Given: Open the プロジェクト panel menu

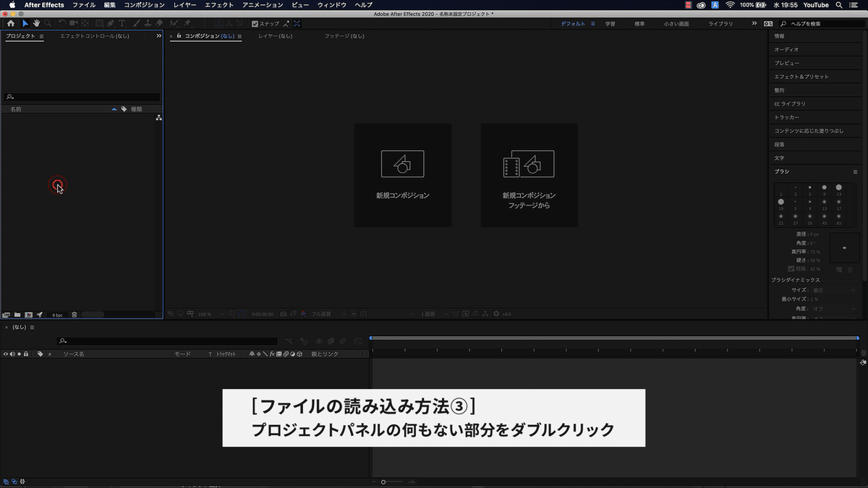Looking at the screenshot, I should click(41, 35).
